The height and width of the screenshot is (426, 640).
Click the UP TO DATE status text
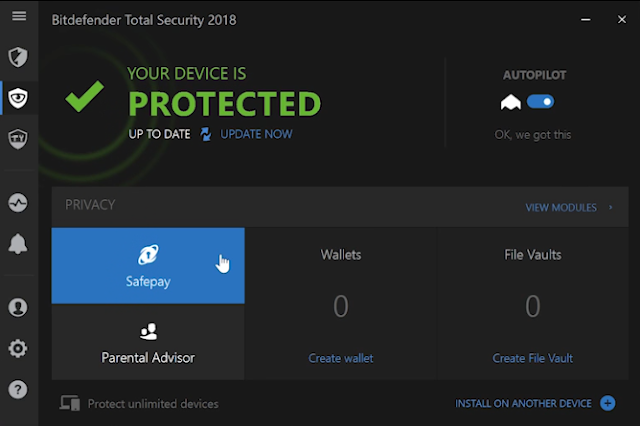click(x=159, y=134)
